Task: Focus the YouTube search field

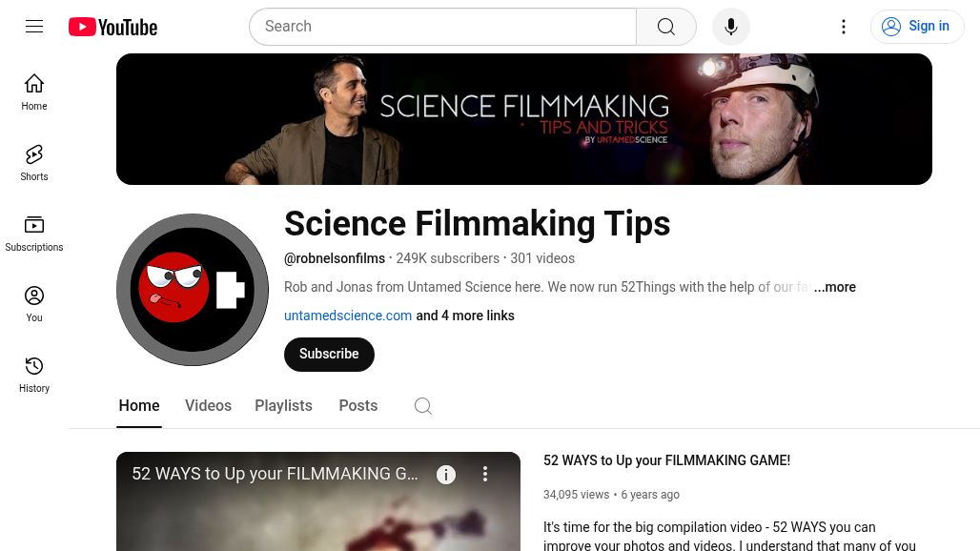Action: 443,27
